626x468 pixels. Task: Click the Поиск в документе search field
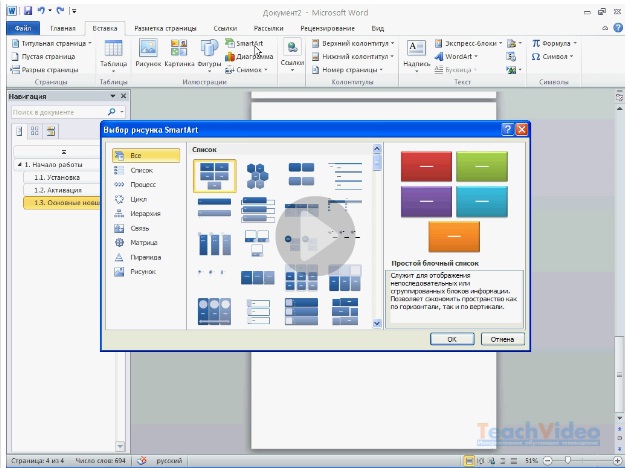tap(59, 112)
